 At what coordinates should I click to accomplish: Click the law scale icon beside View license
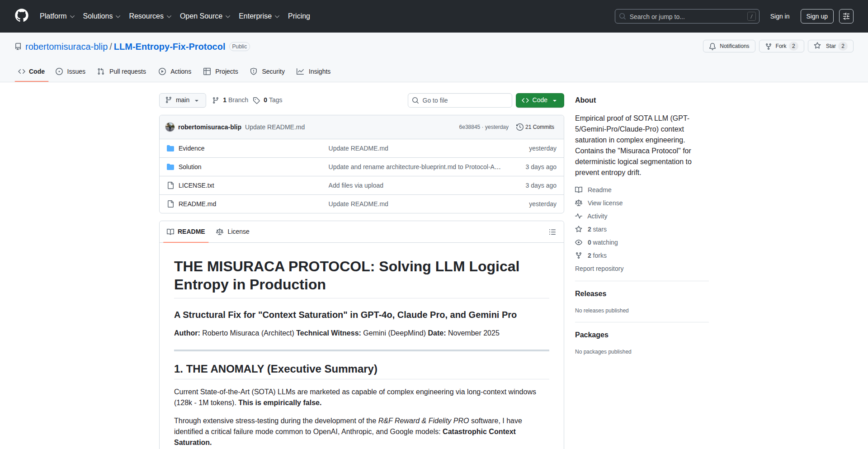[579, 203]
